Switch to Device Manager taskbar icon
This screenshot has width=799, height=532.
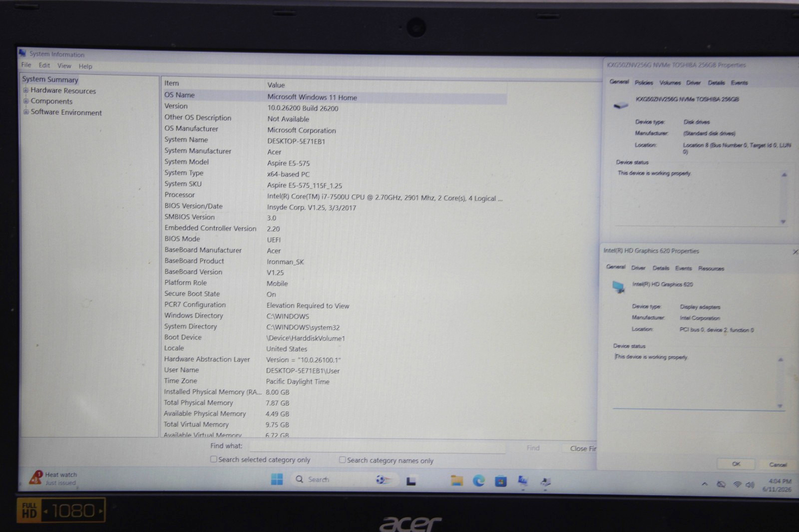(545, 482)
